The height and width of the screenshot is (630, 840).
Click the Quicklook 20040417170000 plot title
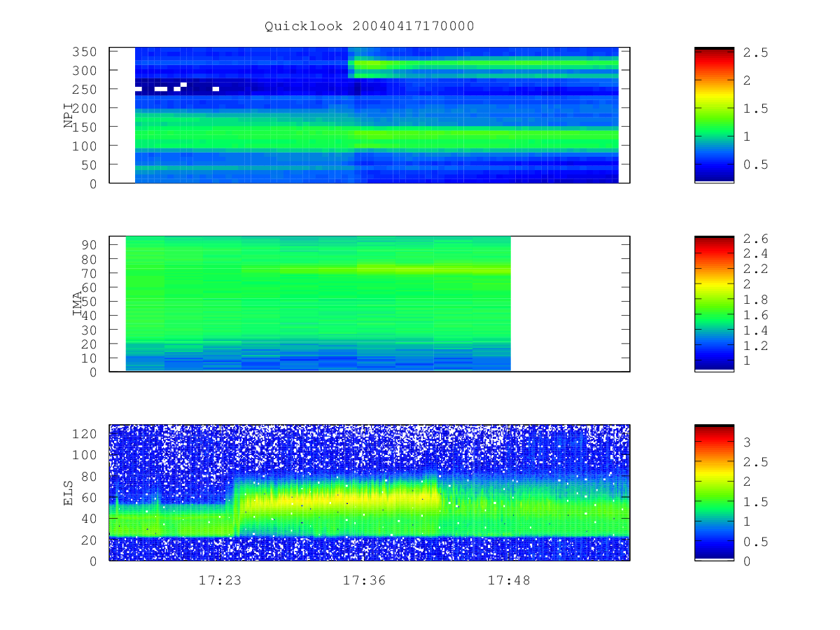tap(370, 26)
